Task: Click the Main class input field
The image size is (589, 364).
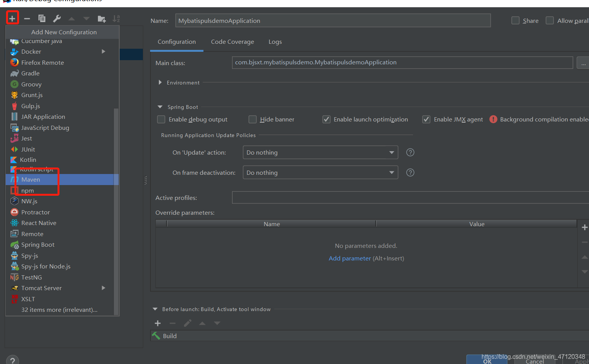Action: (402, 62)
